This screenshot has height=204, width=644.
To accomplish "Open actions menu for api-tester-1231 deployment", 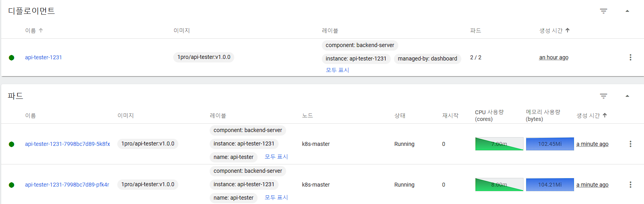I will [630, 57].
